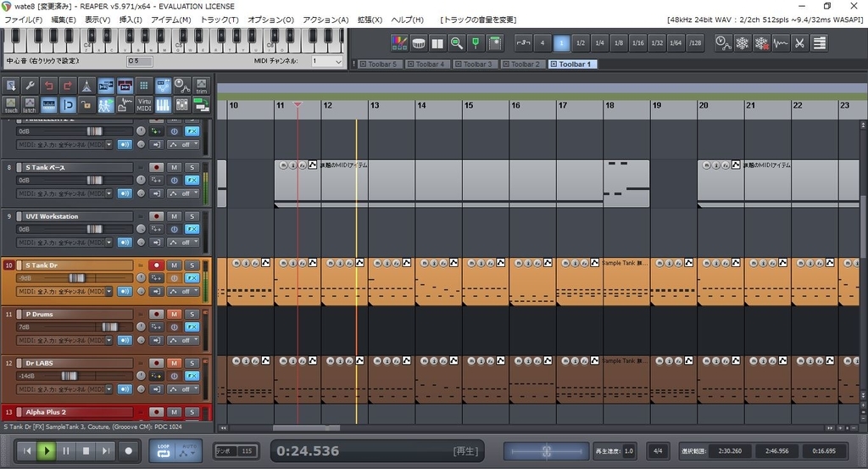Click the color palette pencil icon
This screenshot has height=469, width=868.
click(x=399, y=42)
